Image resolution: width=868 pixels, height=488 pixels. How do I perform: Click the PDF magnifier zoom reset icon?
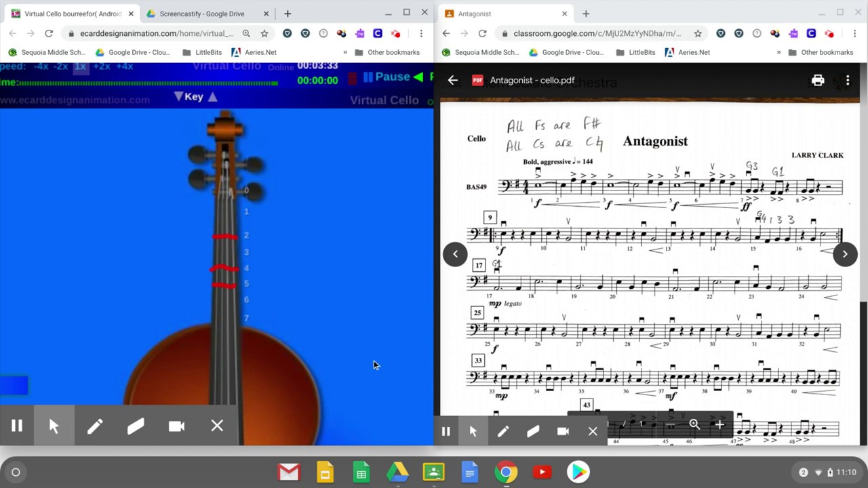click(x=694, y=424)
